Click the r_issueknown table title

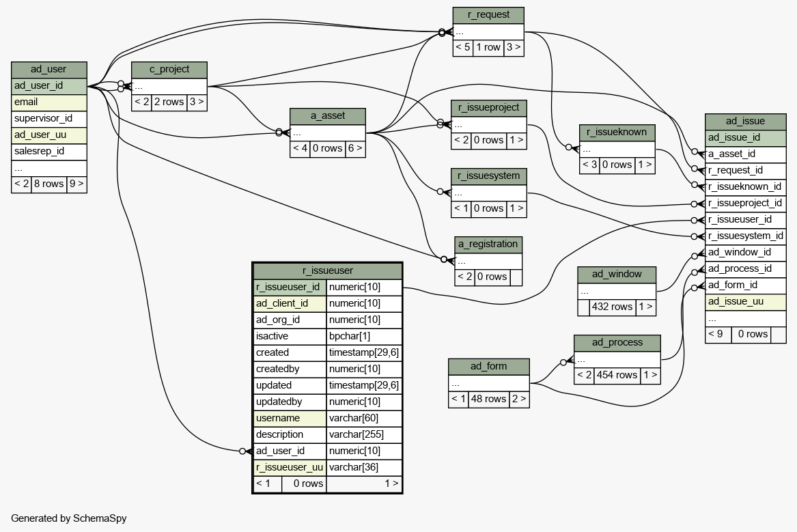point(617,132)
